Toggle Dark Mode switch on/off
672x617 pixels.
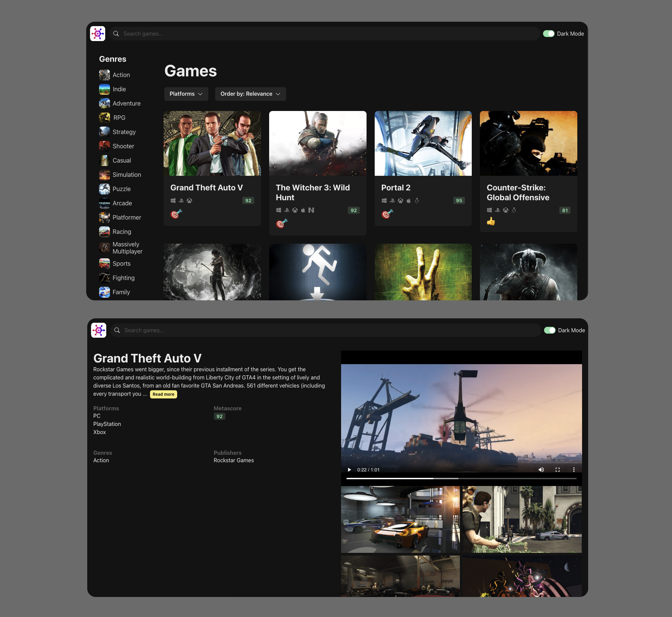pyautogui.click(x=548, y=33)
